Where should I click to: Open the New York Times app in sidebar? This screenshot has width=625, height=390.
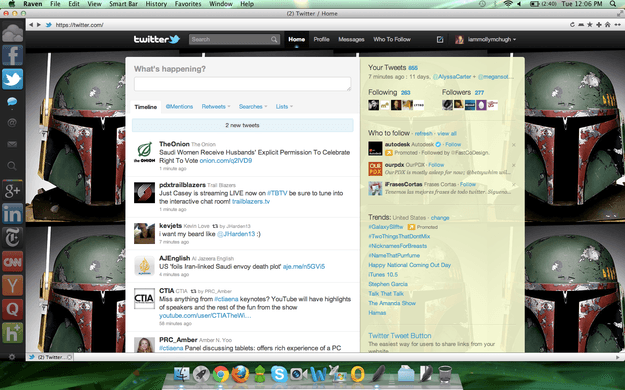(12, 238)
